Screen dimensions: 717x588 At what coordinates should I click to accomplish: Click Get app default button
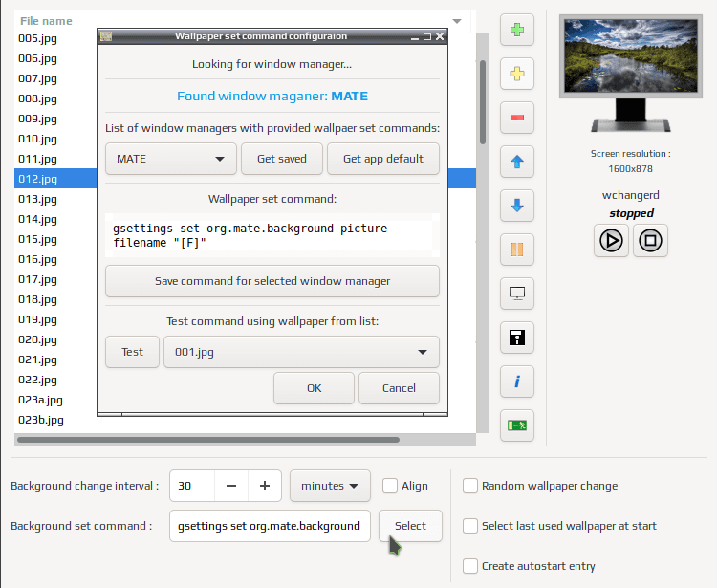pyautogui.click(x=383, y=159)
